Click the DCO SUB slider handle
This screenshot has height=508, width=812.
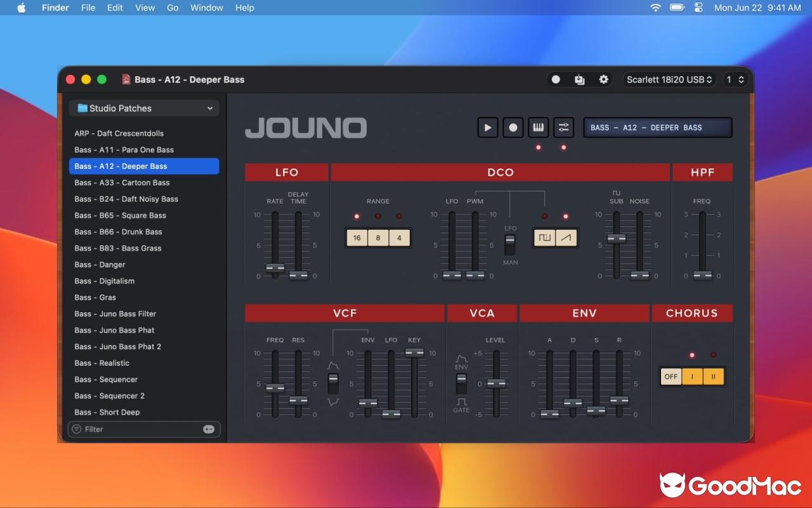coord(616,238)
